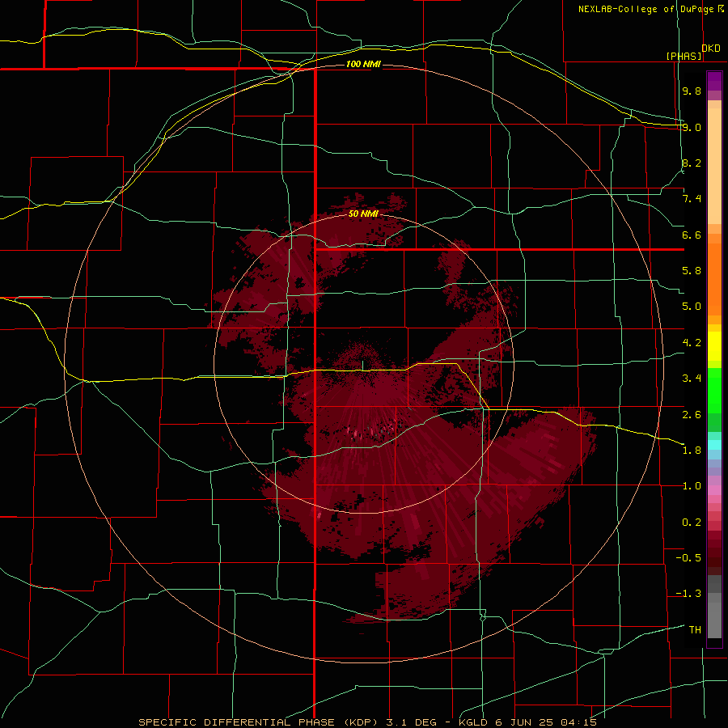
Task: Click the -0.5 scale value
Action: (x=688, y=557)
